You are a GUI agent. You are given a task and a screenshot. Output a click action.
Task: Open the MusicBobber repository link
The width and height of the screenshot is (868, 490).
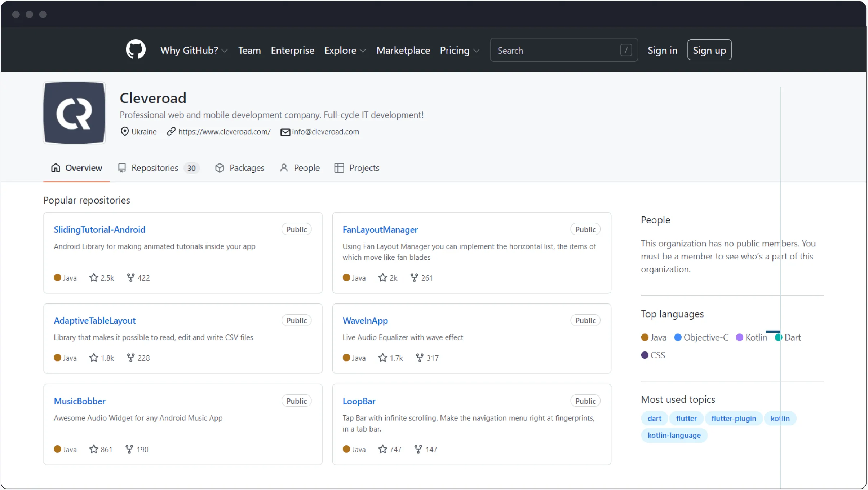(79, 401)
